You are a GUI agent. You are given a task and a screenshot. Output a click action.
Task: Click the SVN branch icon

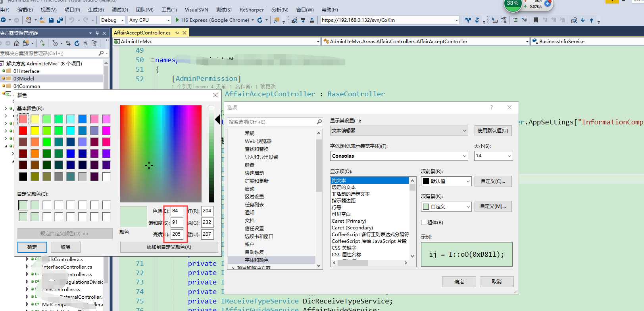coord(468,20)
